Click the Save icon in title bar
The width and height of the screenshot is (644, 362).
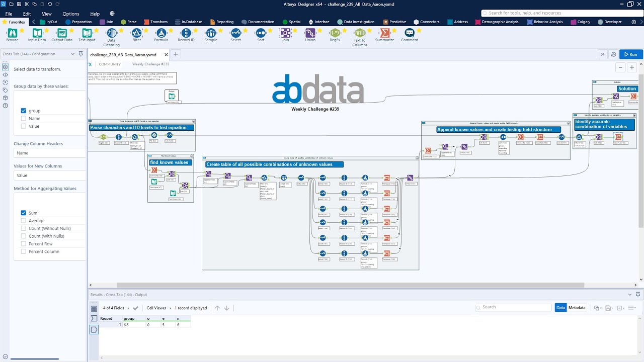click(19, 4)
